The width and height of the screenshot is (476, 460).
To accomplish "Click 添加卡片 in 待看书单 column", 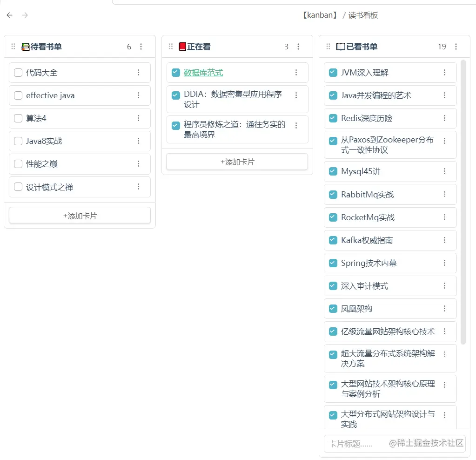I will (80, 216).
